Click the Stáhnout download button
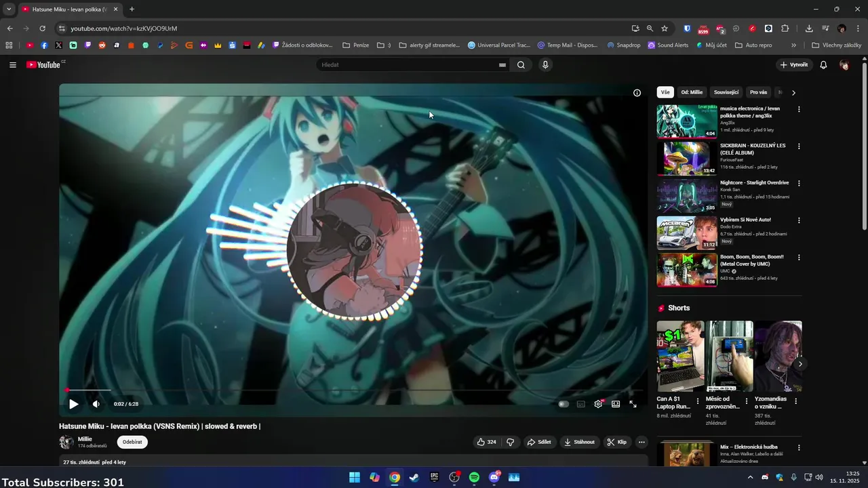The image size is (868, 488). (579, 442)
